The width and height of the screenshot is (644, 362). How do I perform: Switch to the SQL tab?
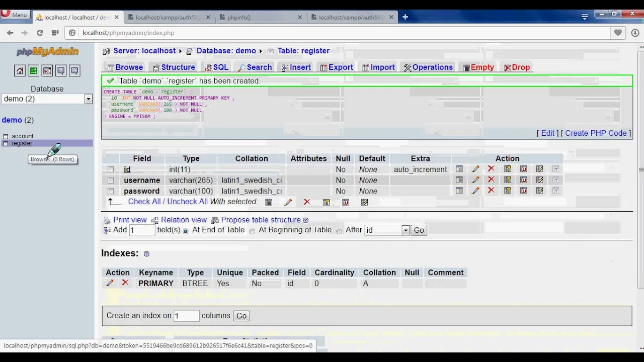pyautogui.click(x=216, y=67)
